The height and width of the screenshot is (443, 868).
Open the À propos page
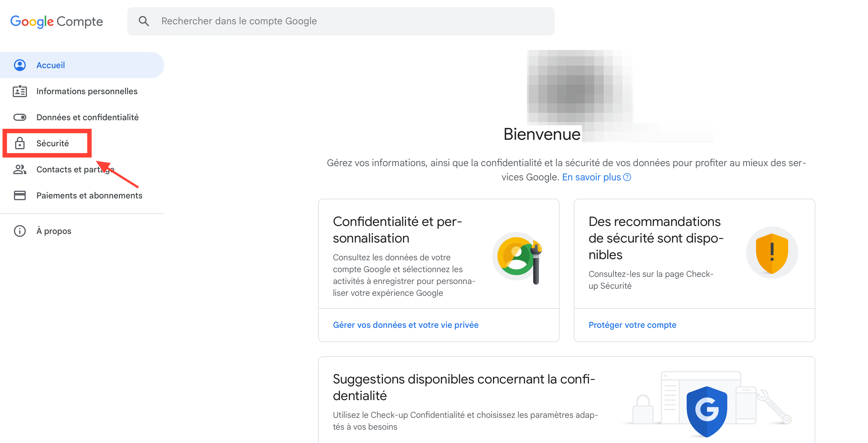click(54, 231)
